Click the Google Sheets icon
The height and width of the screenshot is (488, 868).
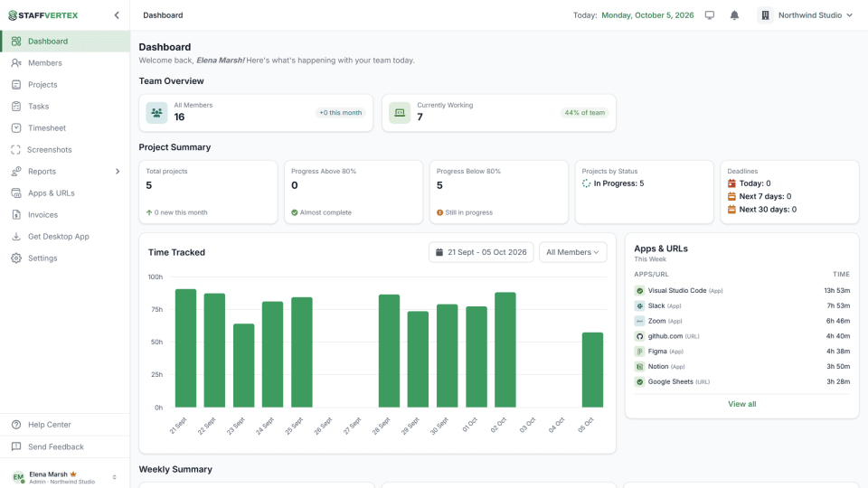[x=639, y=381]
